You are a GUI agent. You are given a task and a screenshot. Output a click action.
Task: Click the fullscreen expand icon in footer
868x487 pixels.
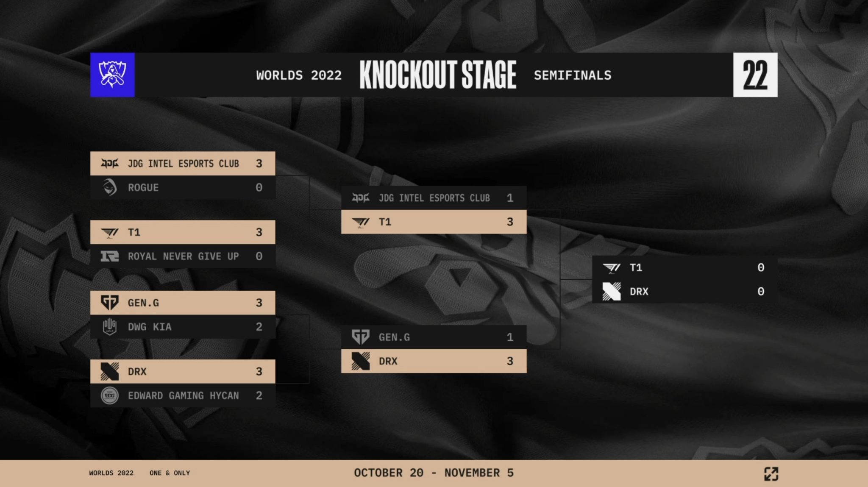pyautogui.click(x=771, y=473)
